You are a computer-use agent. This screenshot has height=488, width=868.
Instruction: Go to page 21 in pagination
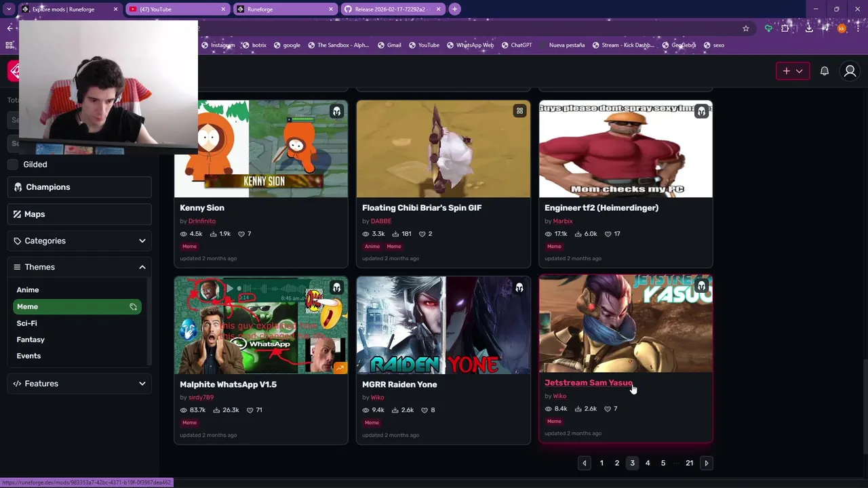(689, 463)
